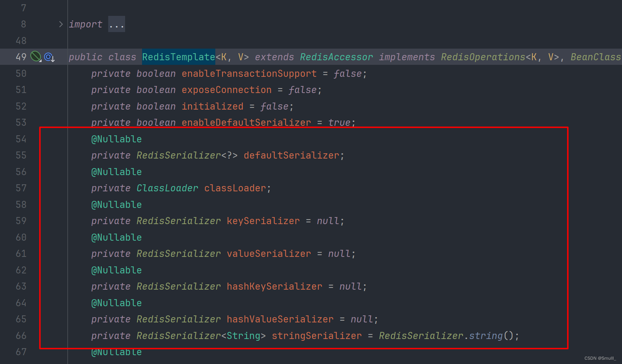Click the hashValueSerializer field name

point(280,319)
